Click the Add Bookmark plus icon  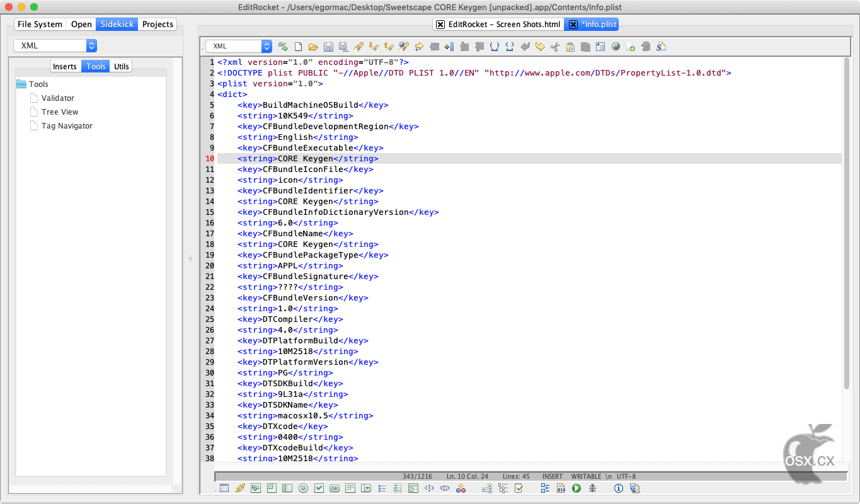coord(449,47)
